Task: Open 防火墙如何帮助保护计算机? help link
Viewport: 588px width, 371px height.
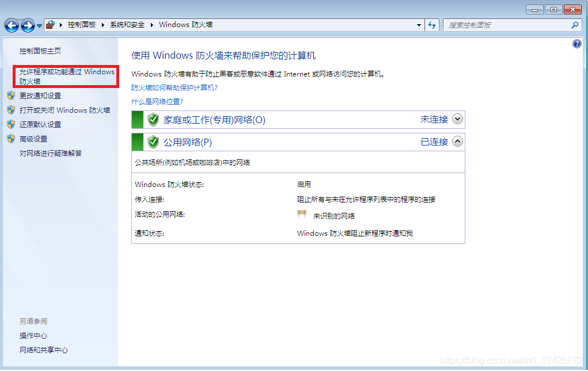Action: click(x=174, y=88)
